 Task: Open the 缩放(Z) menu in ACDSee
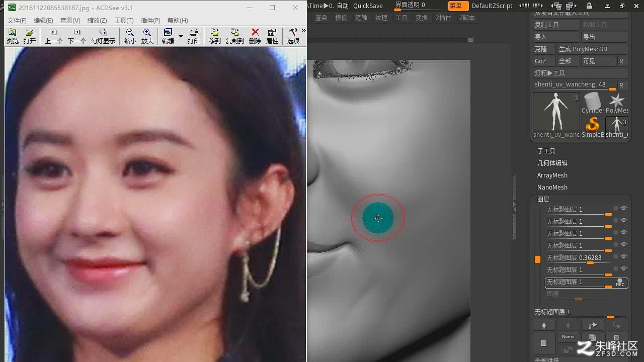97,21
